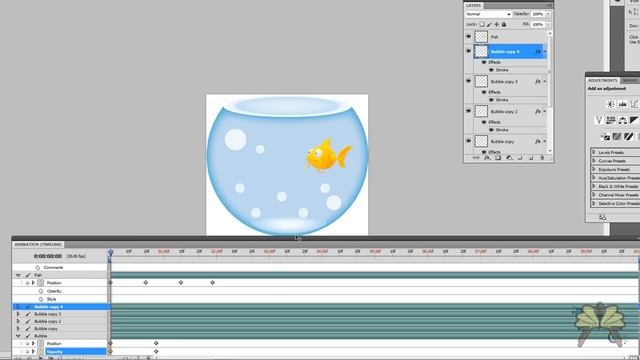
Task: Click the add layer mask icon
Action: click(x=498, y=158)
